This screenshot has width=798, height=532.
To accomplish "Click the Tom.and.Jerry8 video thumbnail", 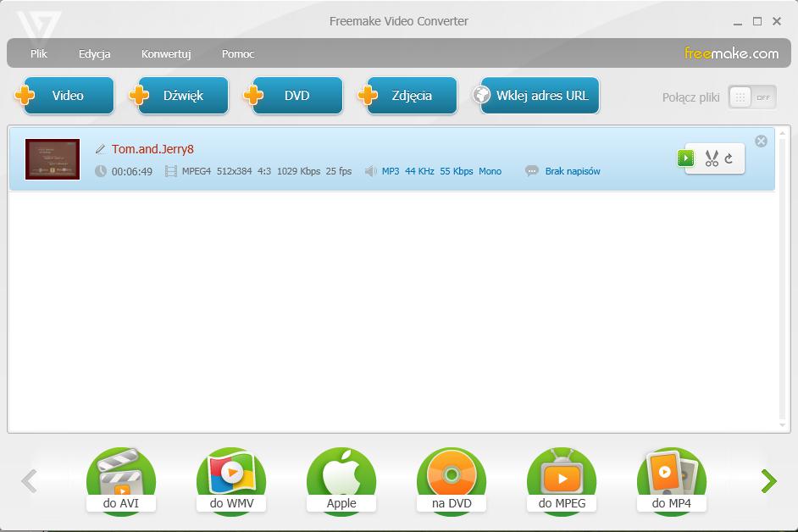I will [53, 159].
